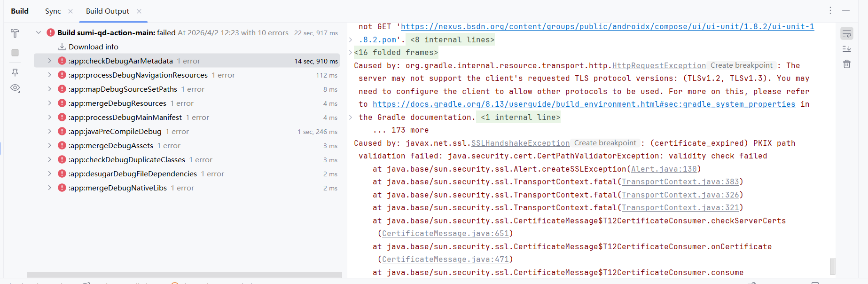The height and width of the screenshot is (284, 868).
Task: Open TransportContext.java:321 source link
Action: [x=680, y=208]
